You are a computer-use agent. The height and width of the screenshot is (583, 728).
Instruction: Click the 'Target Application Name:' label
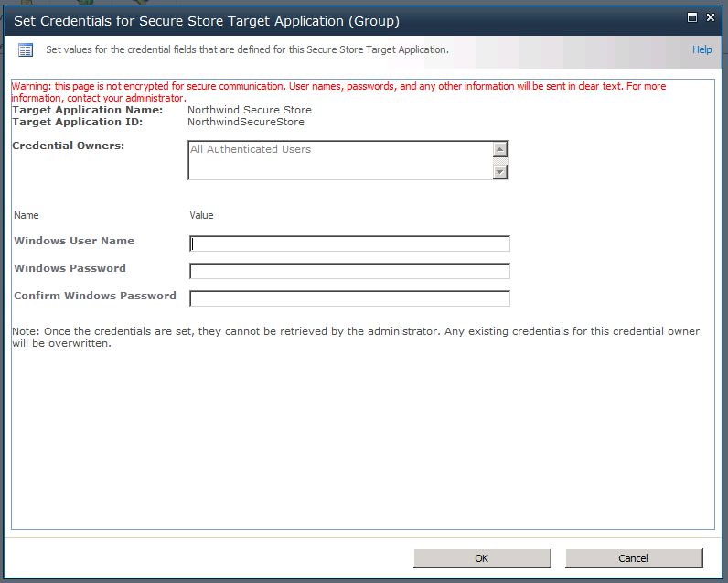87,110
